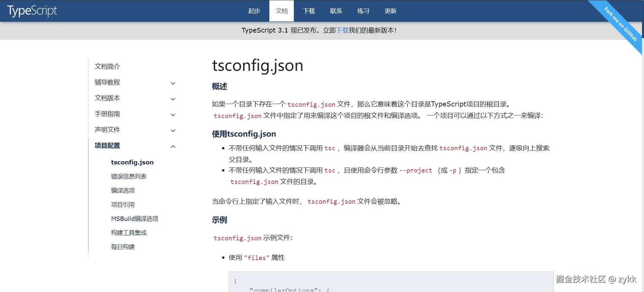Viewport: 644px width, 292px height.
Task: Open 错误信息列表 in the sidebar
Action: [129, 176]
